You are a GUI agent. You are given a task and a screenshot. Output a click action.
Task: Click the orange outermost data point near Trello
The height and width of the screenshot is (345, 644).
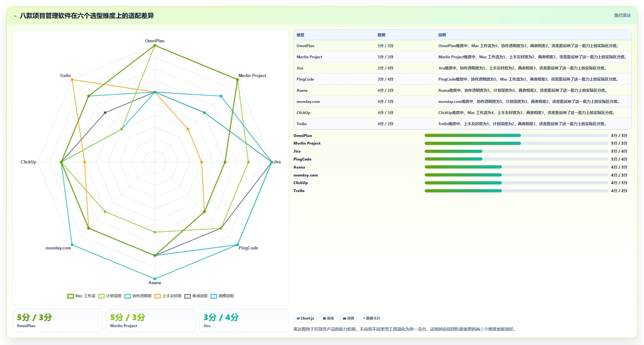pos(72,80)
